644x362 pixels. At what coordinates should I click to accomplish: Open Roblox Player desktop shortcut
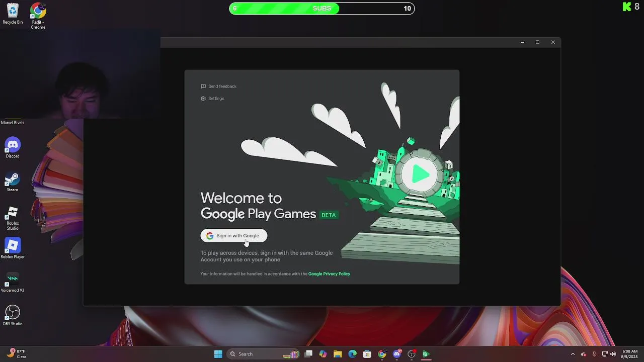click(13, 248)
